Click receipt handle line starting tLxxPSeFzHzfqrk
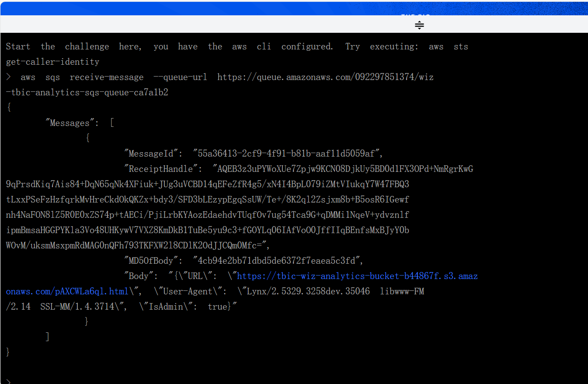588x384 pixels. [x=208, y=199]
